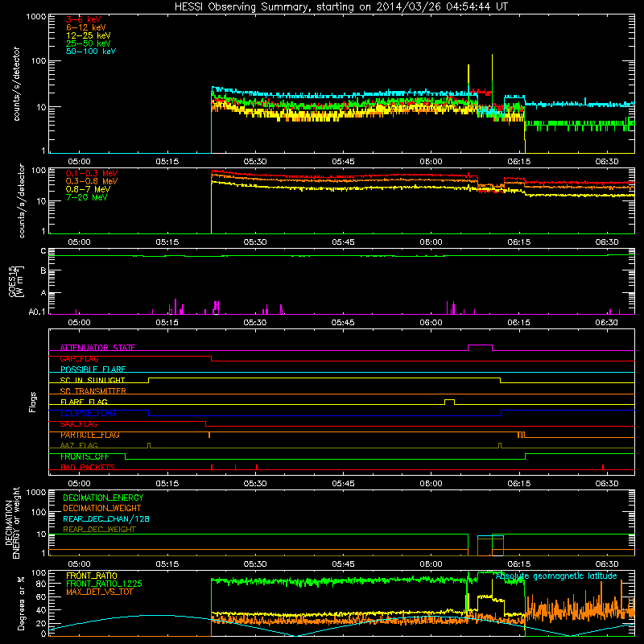Select the 0.1-0.3 MeV legend label

coord(92,173)
